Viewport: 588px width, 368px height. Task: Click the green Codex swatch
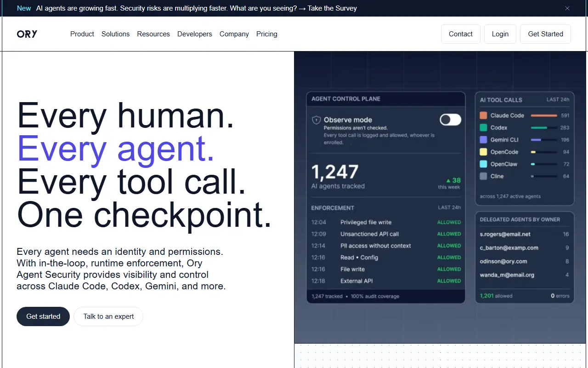click(x=483, y=127)
